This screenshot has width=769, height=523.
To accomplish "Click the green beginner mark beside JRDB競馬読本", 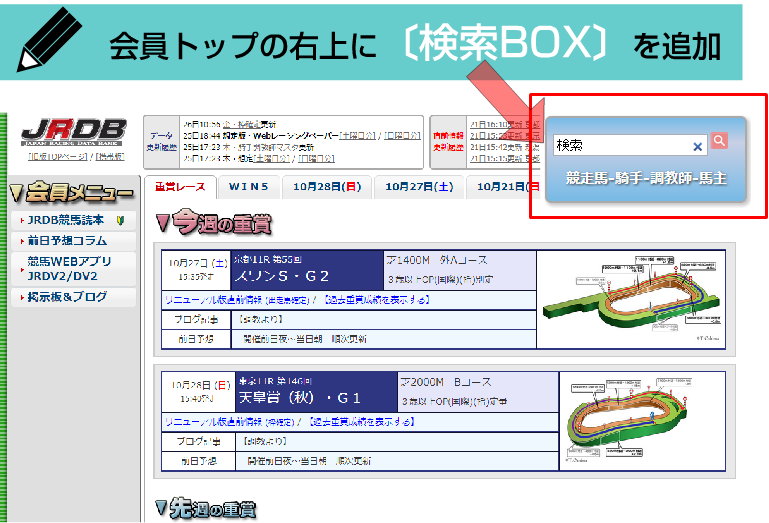I will pos(121,221).
